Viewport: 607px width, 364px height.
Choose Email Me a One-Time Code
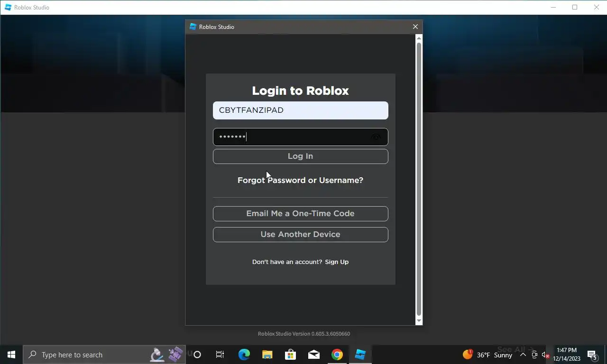(300, 214)
